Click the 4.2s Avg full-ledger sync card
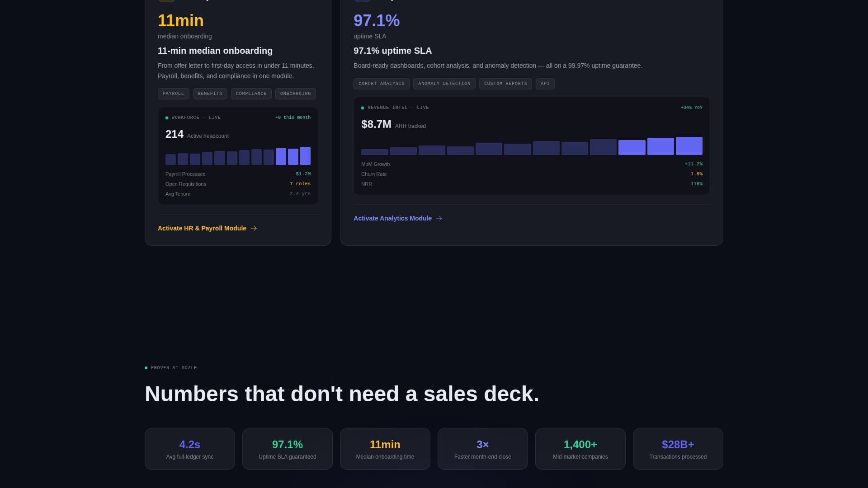Viewport: 868px width, 488px height. (x=190, y=449)
